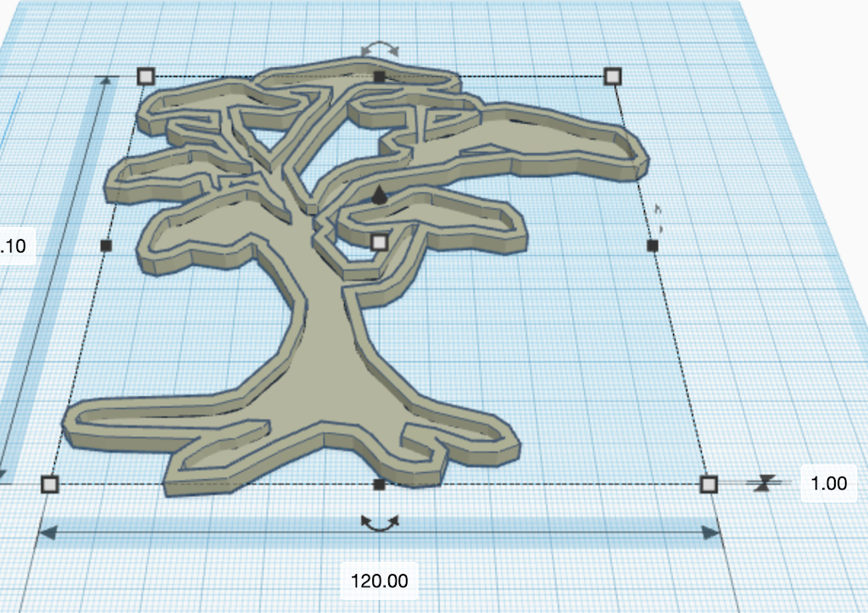This screenshot has height=613, width=868.
Task: Click the right middle edge handle
Action: coord(652,246)
